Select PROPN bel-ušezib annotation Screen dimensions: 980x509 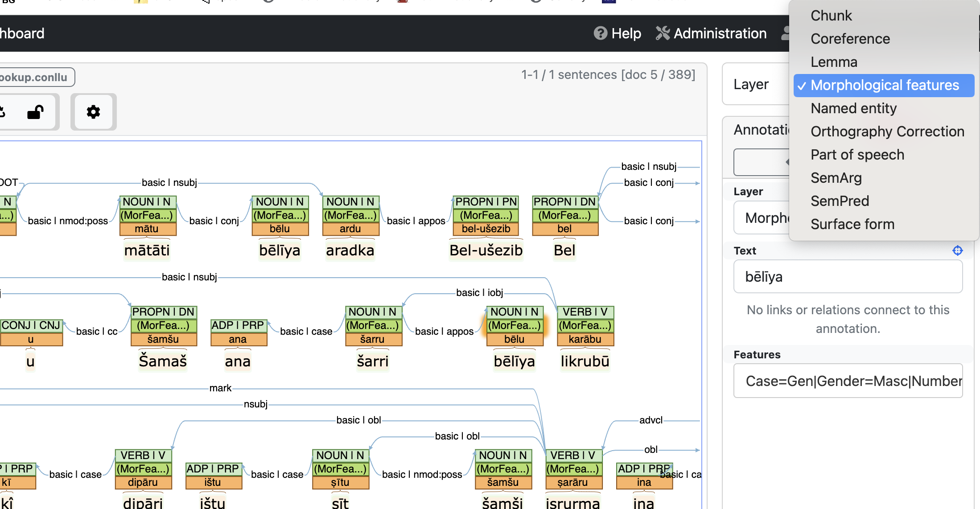click(486, 215)
